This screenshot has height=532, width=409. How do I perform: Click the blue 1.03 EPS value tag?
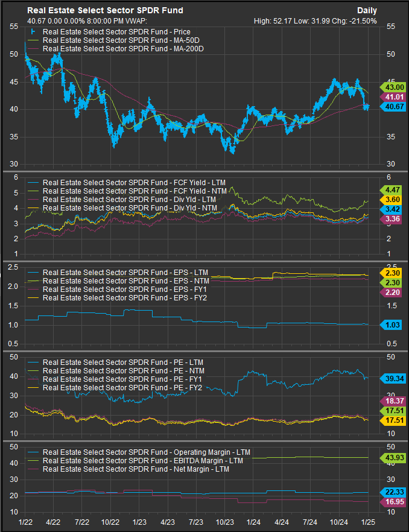pos(392,325)
